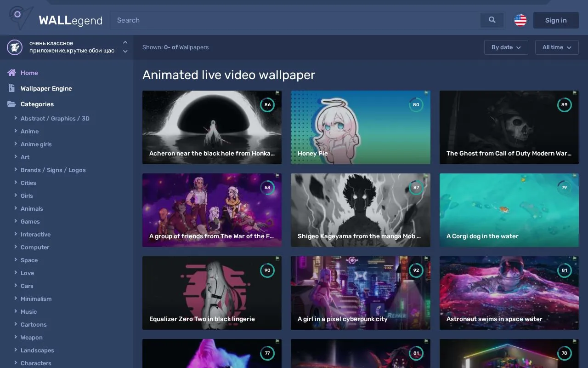Open Wallpaper Engine section
The width and height of the screenshot is (588, 368).
pos(46,88)
